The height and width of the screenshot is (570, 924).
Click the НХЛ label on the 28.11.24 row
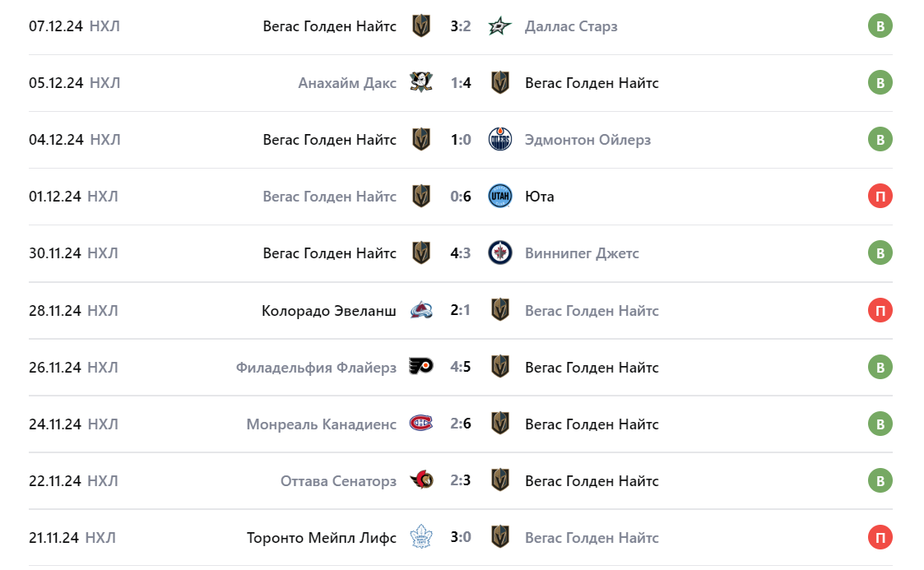[x=103, y=310]
